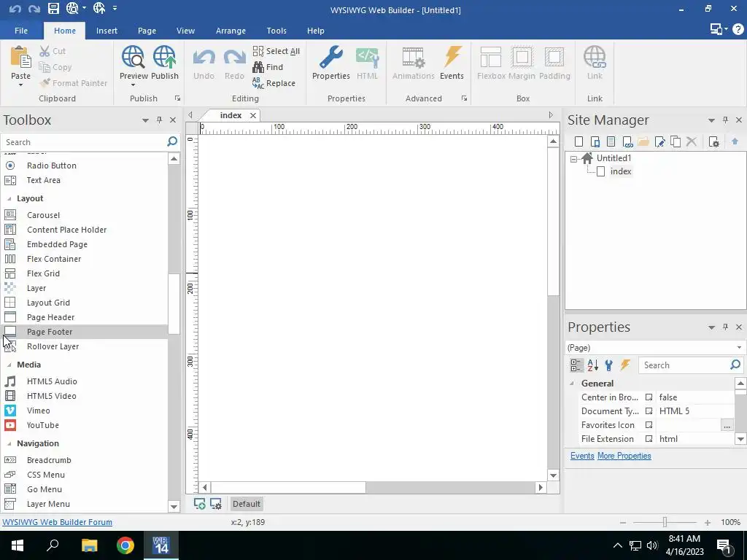
Task: Switch to the Page ribbon tab
Action: tap(147, 31)
